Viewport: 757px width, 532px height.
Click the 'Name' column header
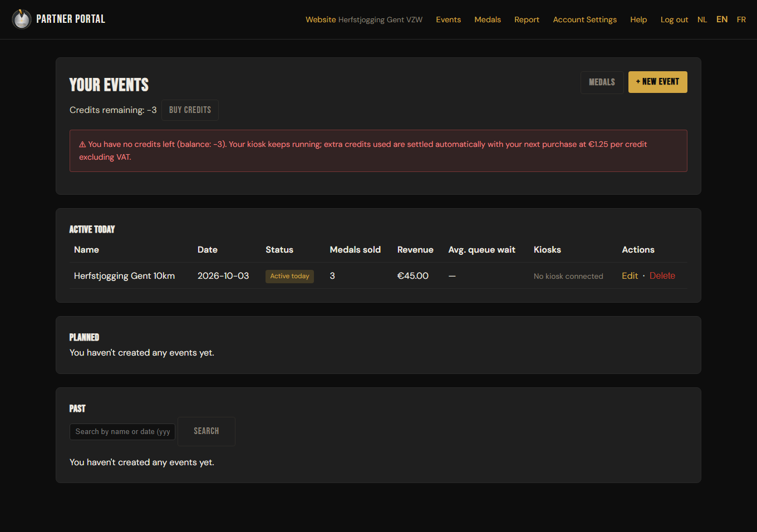pyautogui.click(x=86, y=249)
